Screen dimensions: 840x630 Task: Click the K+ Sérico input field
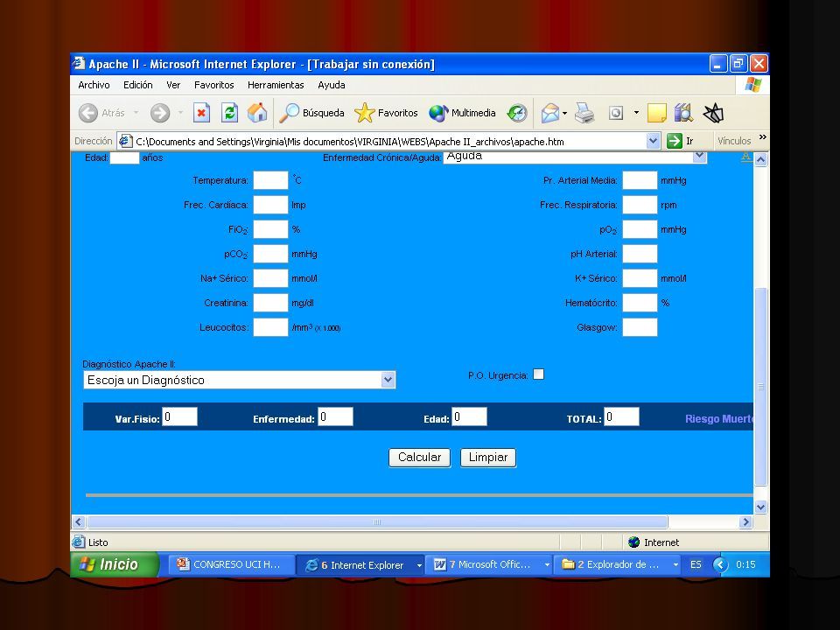[x=640, y=278]
